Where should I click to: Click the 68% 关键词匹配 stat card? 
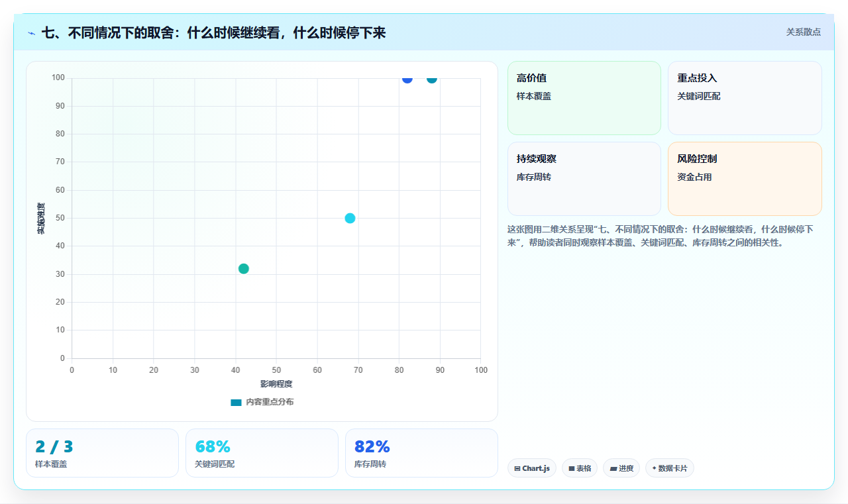(x=262, y=453)
